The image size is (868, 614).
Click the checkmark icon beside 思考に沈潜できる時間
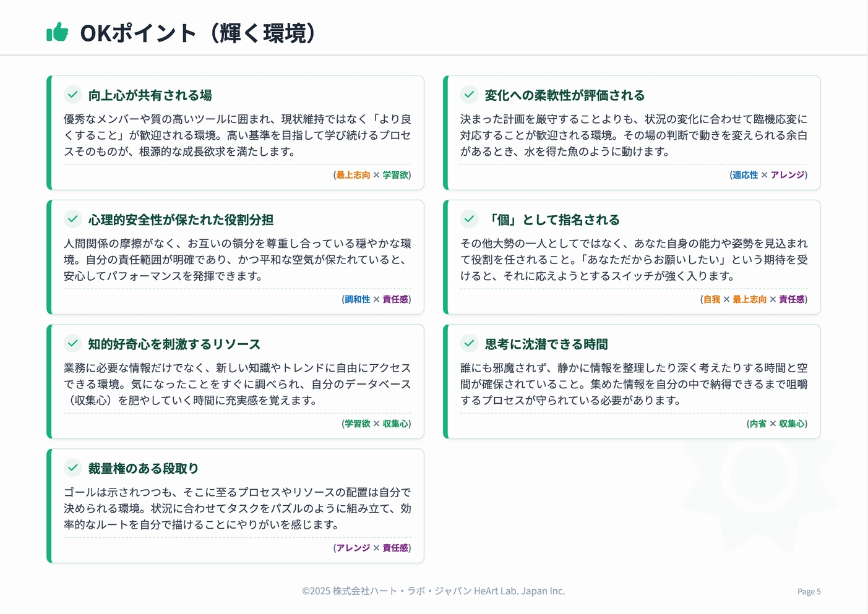click(468, 344)
